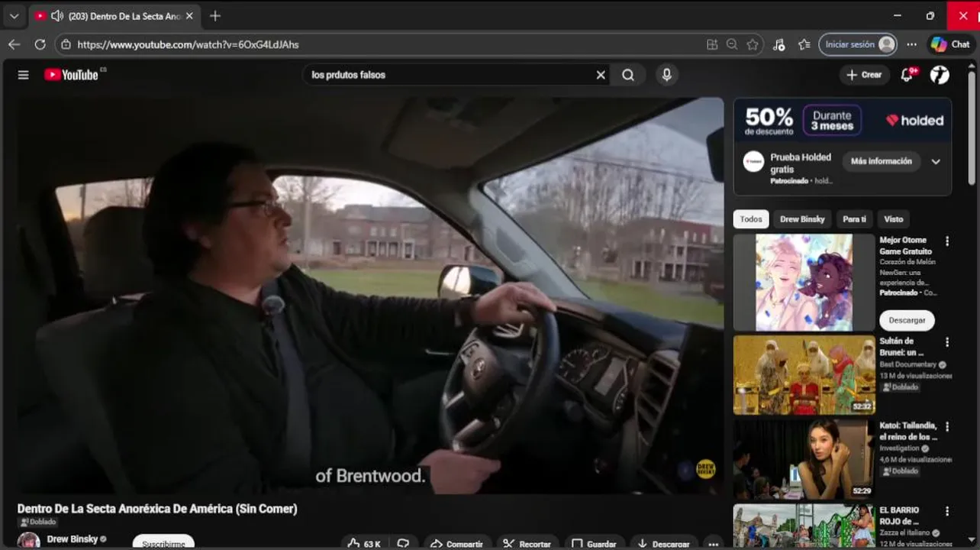Open the Holded 50% discount banner
The height and width of the screenshot is (550, 980).
coord(843,120)
